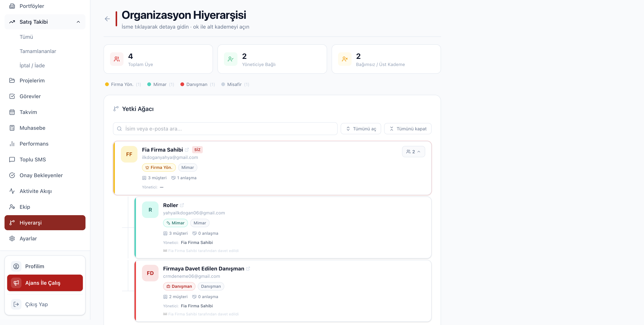The height and width of the screenshot is (325, 644).
Task: Focus the İsim veya e-posta search field
Action: [225, 129]
